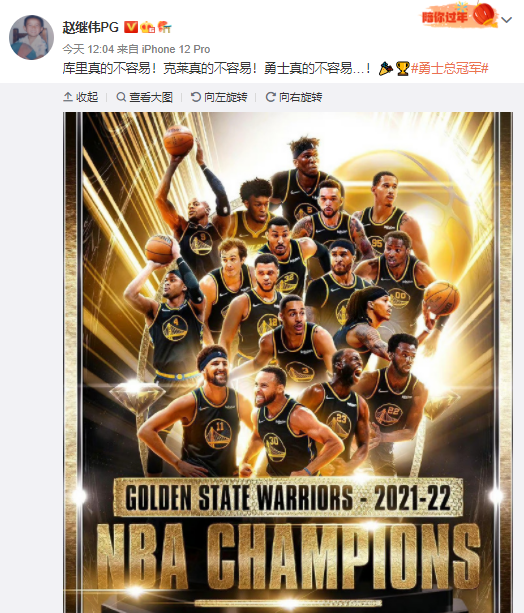Image resolution: width=524 pixels, height=613 pixels.
Task: Open 赵继伟PG's profile avatar
Action: tap(31, 38)
